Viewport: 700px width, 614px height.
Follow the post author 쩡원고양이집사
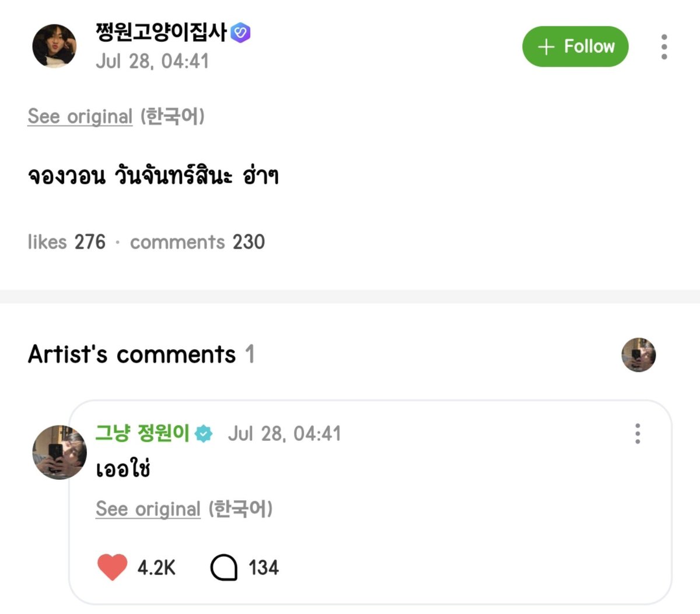[575, 47]
